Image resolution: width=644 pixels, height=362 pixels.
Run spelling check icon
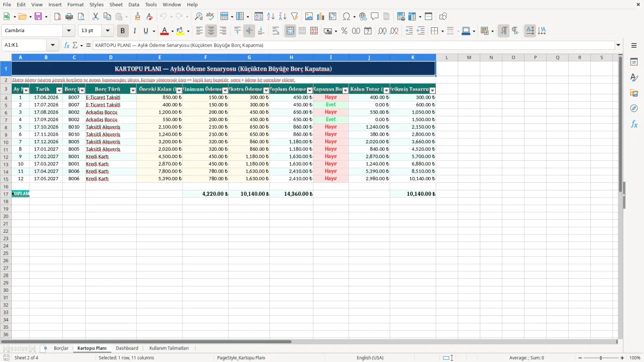click(x=210, y=17)
